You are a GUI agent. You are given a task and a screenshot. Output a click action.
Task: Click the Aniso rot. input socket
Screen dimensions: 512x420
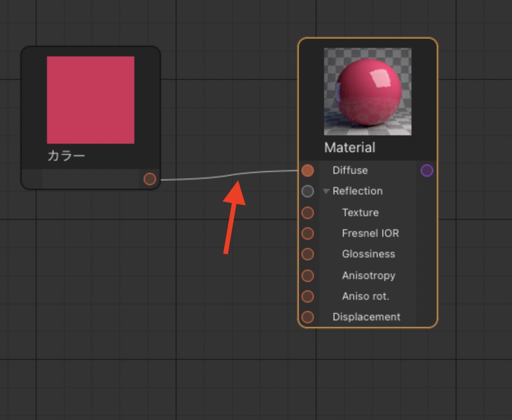[307, 296]
